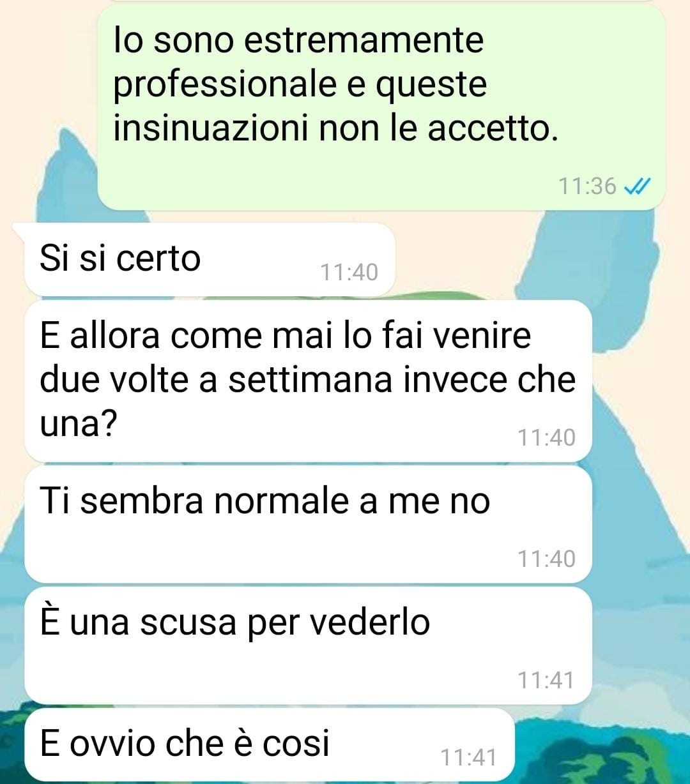Select the 'Ti sembra normale a me no' bubble
This screenshot has height=784, width=690.
(x=308, y=524)
